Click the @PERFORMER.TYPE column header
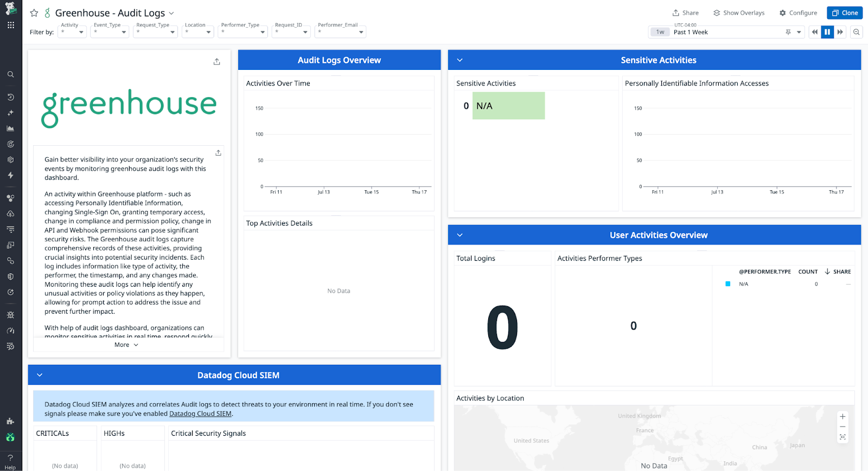The image size is (868, 471). [x=765, y=272]
